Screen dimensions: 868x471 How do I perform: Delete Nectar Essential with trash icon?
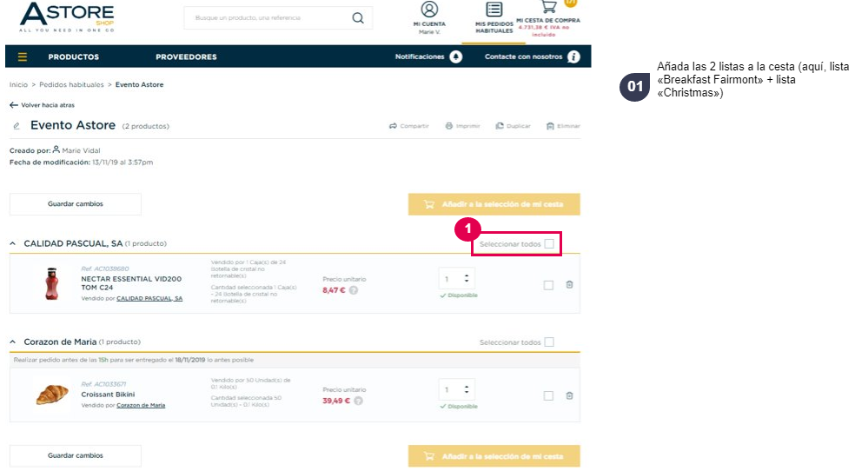[x=569, y=284]
